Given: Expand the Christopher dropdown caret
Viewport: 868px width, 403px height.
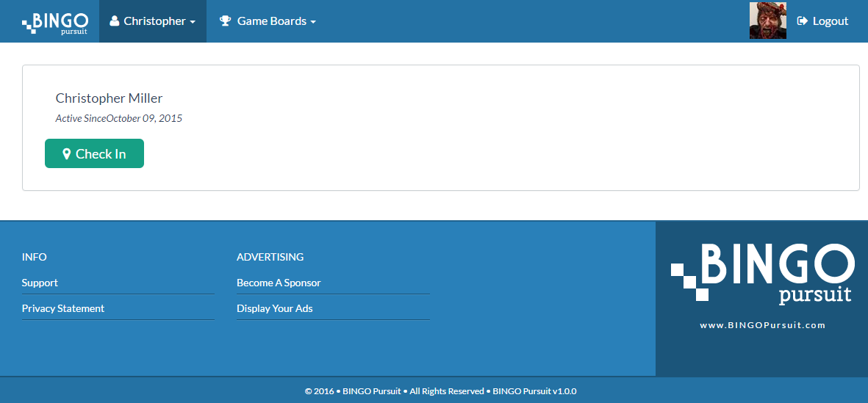Looking at the screenshot, I should (x=193, y=22).
